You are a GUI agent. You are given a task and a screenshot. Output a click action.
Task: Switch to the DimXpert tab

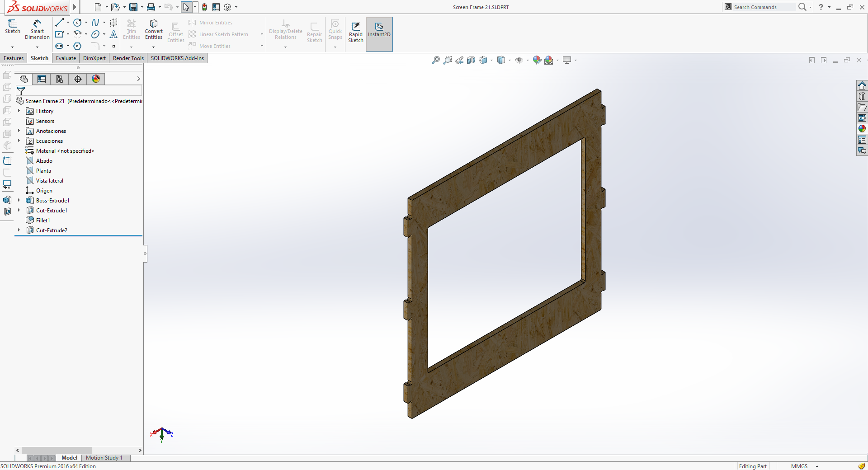[x=94, y=58]
